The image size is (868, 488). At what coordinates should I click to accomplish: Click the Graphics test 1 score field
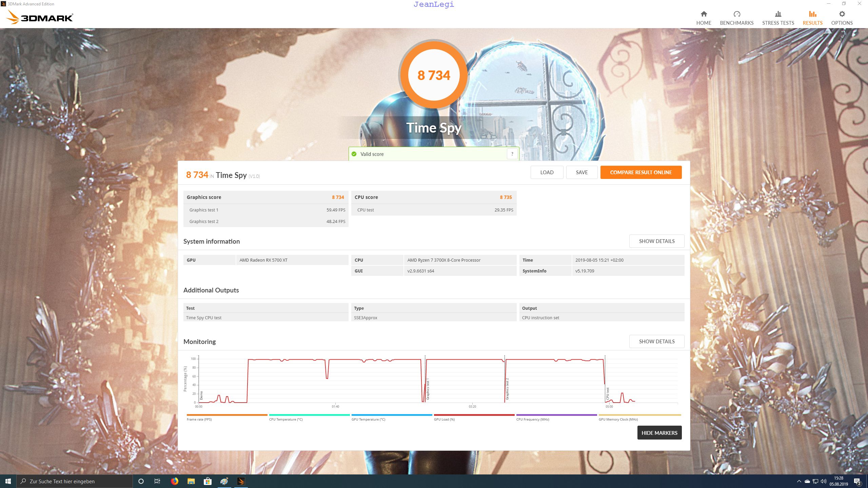coord(336,209)
